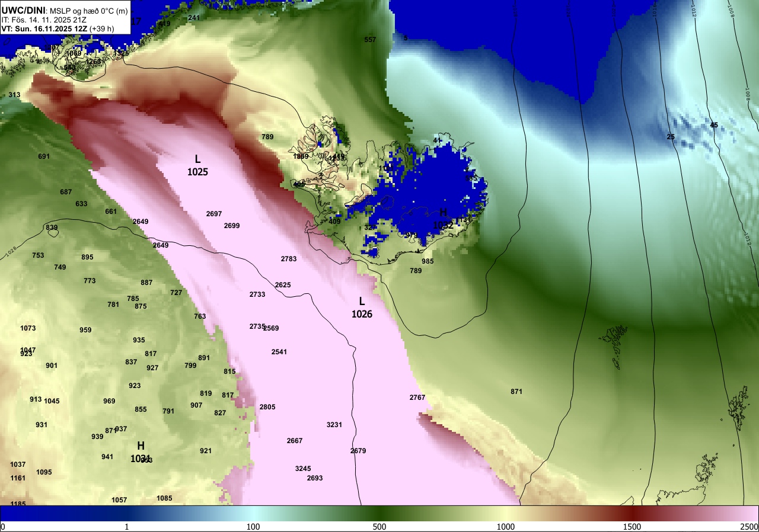Click the value 727

click(x=176, y=293)
